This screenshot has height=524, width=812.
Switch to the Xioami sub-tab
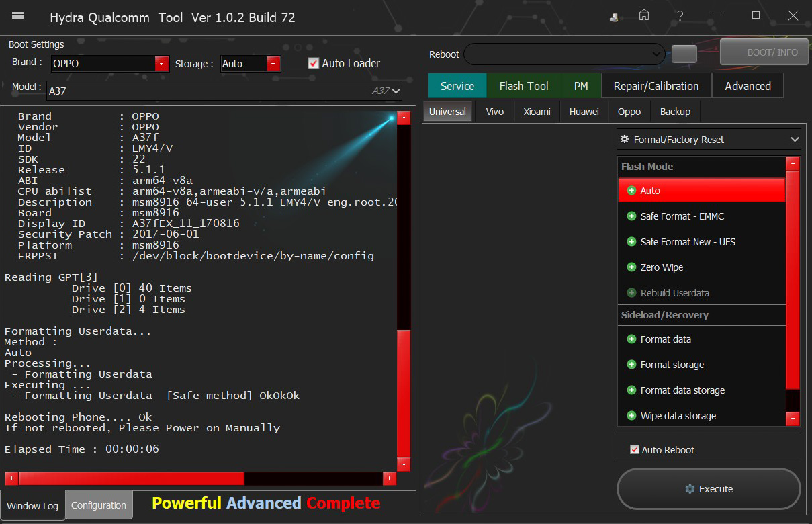[x=537, y=112]
